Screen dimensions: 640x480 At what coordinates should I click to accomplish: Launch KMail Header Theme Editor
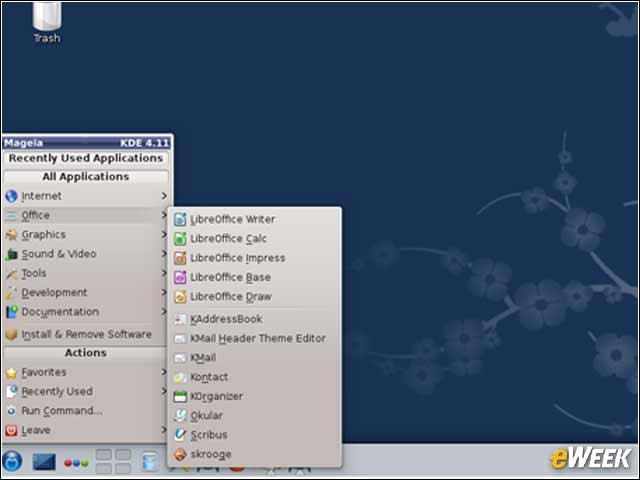click(x=255, y=338)
